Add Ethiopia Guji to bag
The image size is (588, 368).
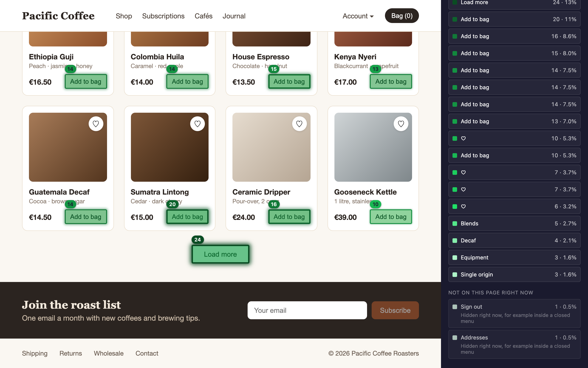point(86,81)
